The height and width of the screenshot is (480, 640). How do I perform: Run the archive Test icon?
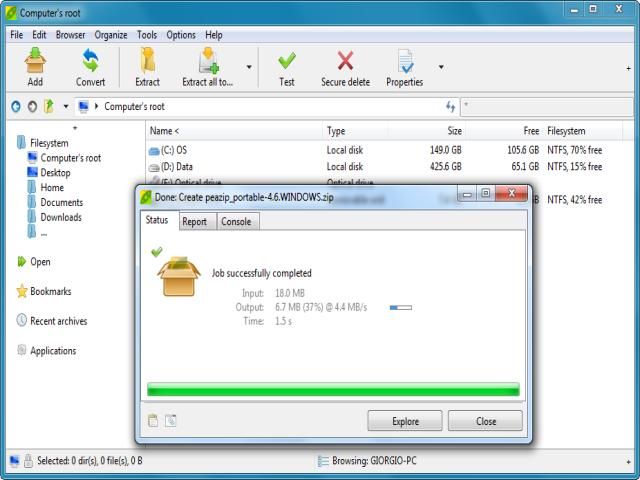pyautogui.click(x=287, y=62)
